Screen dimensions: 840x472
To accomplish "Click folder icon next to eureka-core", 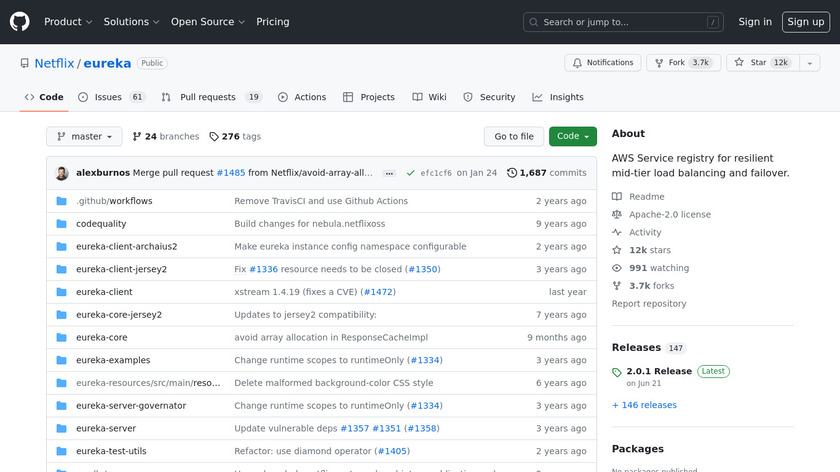I will coord(62,338).
